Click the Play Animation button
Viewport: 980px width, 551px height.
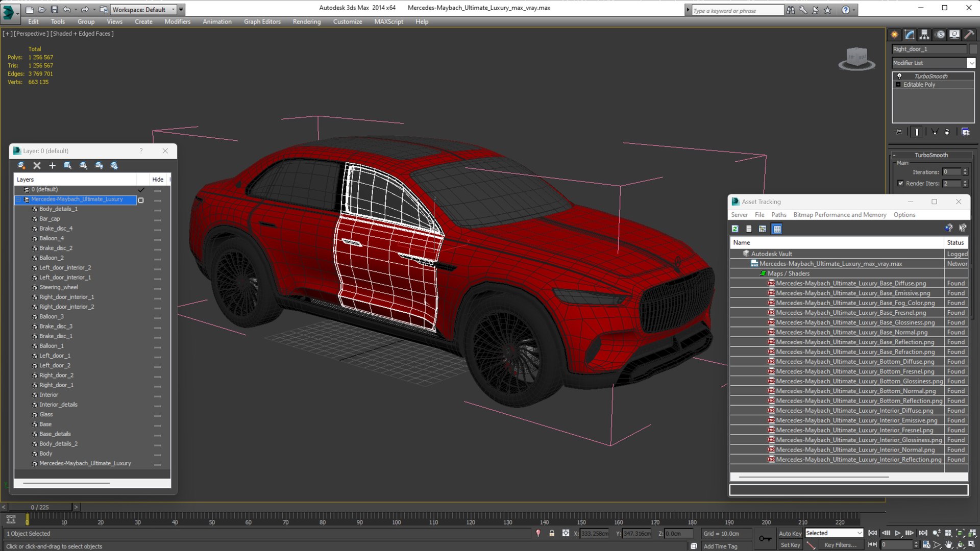point(897,533)
